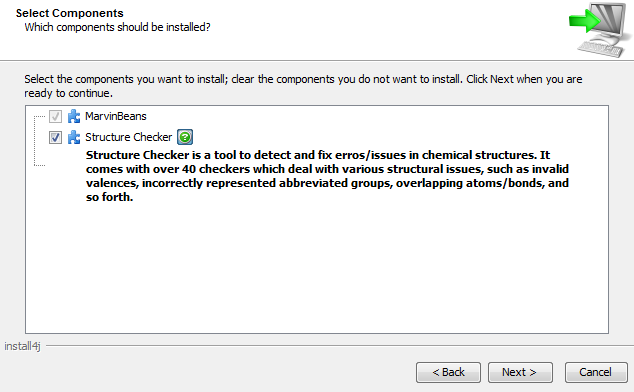Click the bold Structure Checker description text
The width and height of the screenshot is (634, 392).
(x=327, y=176)
